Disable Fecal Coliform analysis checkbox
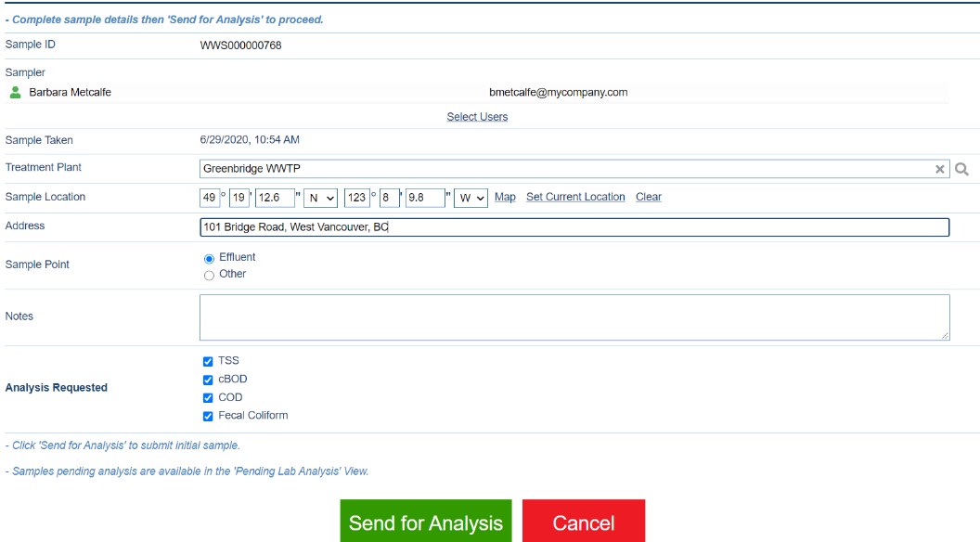Viewport: 980px width, 542px height. tap(208, 416)
